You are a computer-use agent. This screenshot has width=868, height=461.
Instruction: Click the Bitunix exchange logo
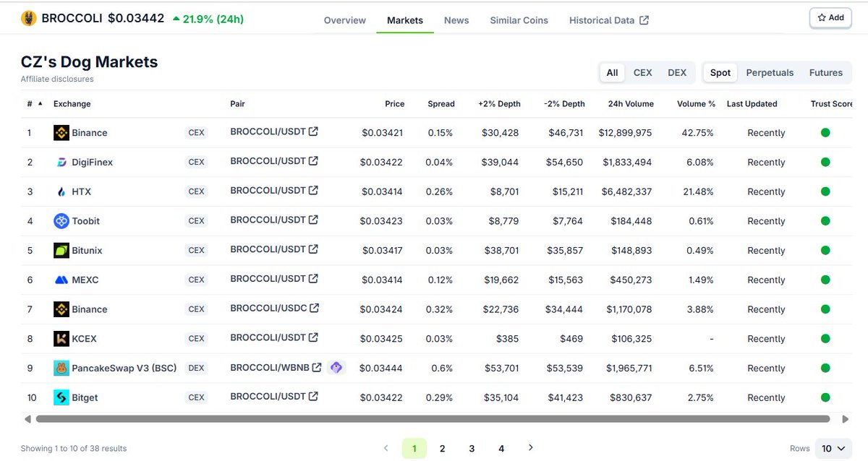(61, 251)
